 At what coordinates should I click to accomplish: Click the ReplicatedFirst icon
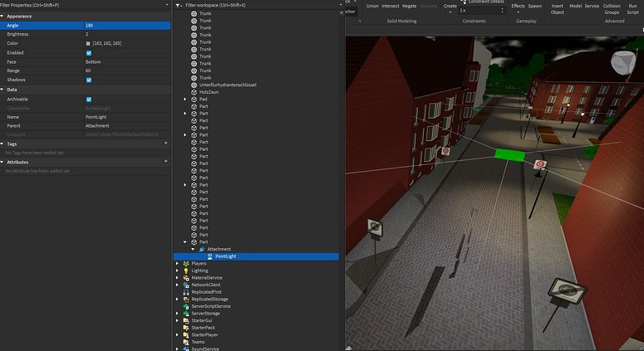186,292
